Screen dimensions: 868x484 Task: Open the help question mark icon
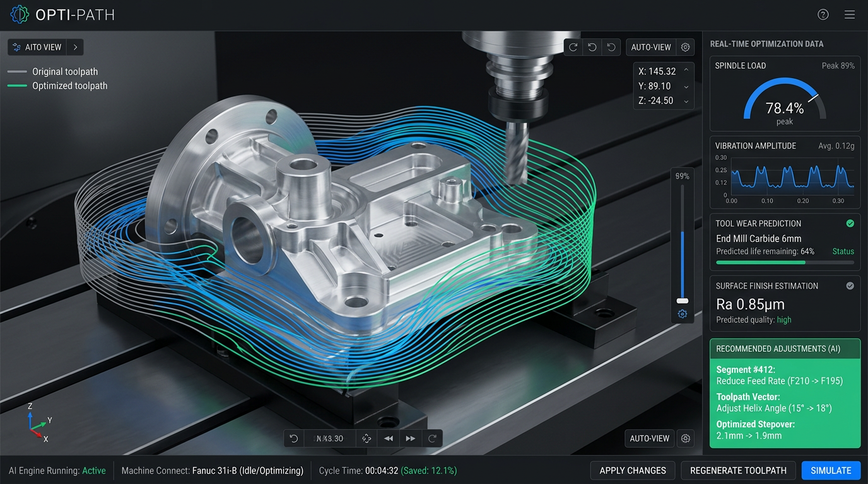(x=823, y=14)
